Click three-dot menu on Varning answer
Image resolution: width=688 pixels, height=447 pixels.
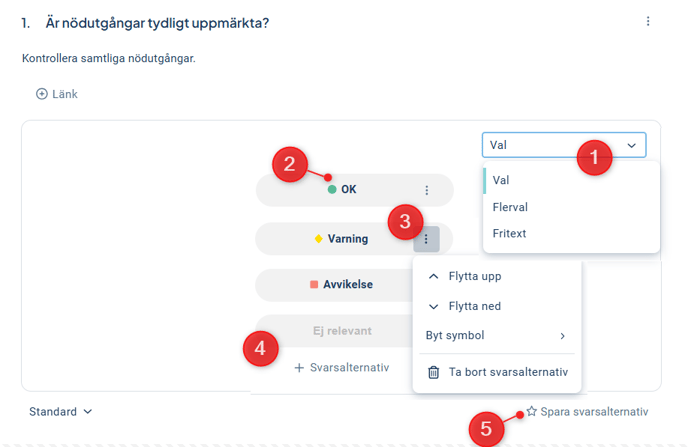[x=426, y=239]
